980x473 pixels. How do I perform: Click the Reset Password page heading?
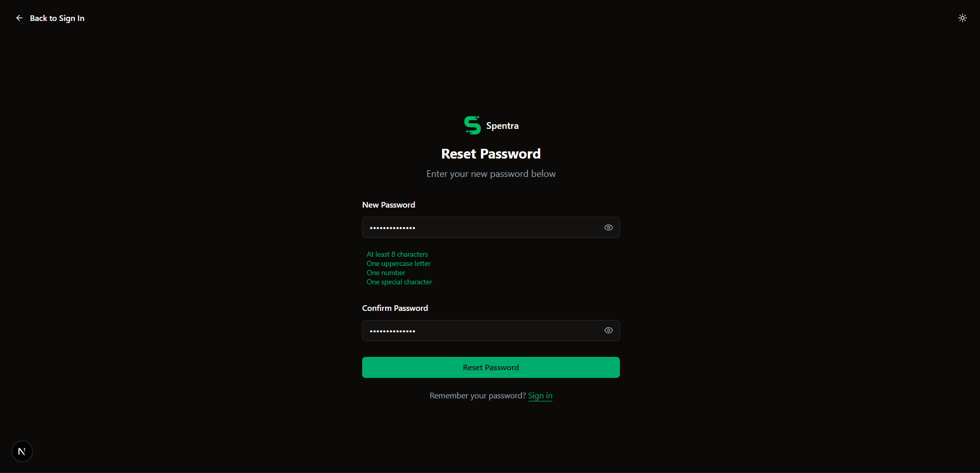click(x=491, y=153)
